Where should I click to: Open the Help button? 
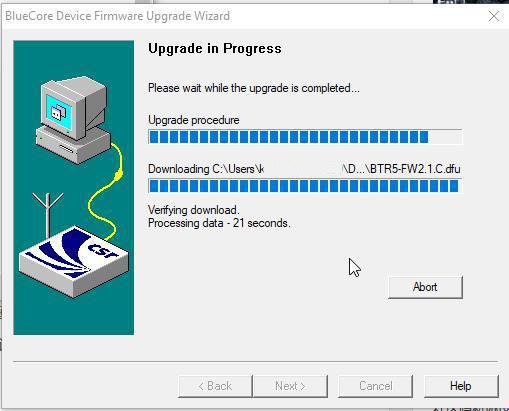(x=461, y=386)
